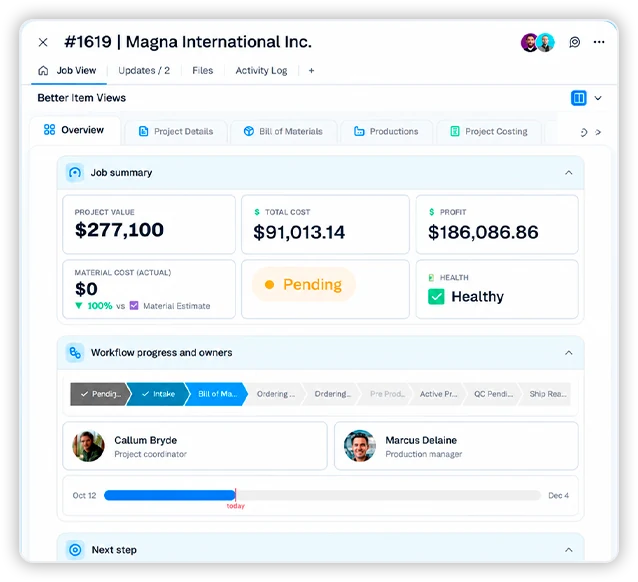Open the Project Costing tab
638x582 pixels.
click(489, 132)
